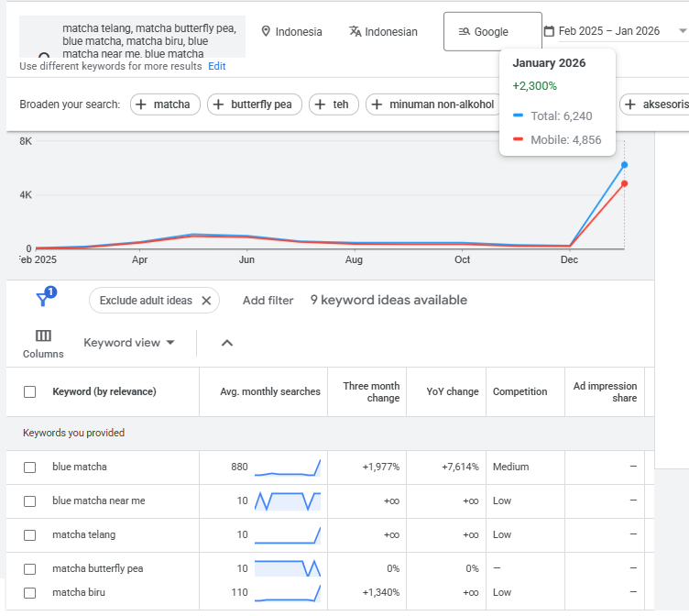Click the Edit keywords link
The width and height of the screenshot is (689, 616).
pyautogui.click(x=216, y=66)
